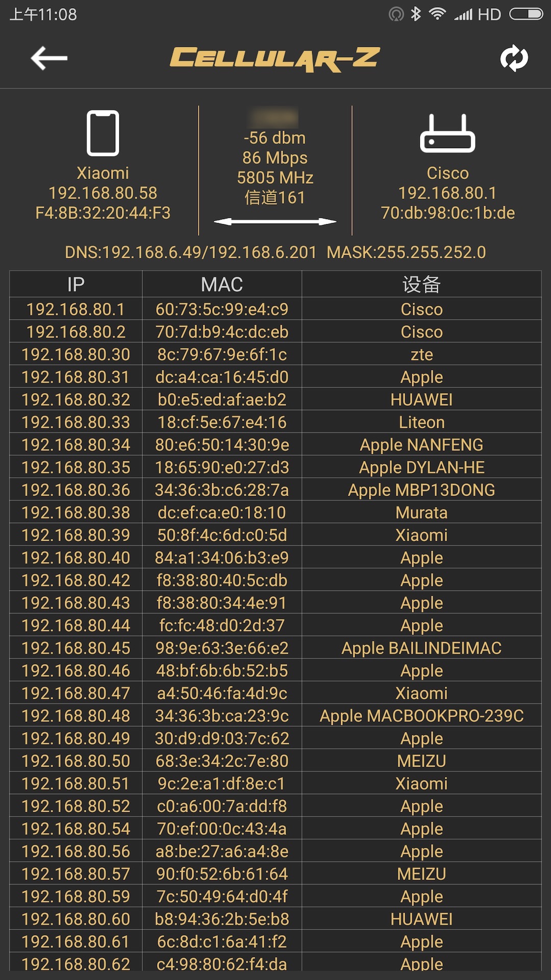Image resolution: width=551 pixels, height=980 pixels.
Task: Tap the Apple MBP13DONG device name
Action: point(421,490)
